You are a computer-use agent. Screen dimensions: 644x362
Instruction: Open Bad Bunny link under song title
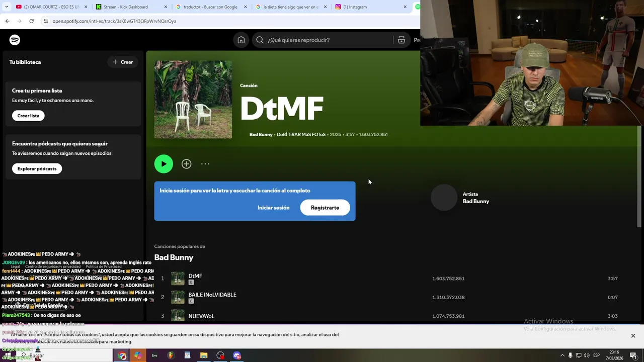coord(261,135)
